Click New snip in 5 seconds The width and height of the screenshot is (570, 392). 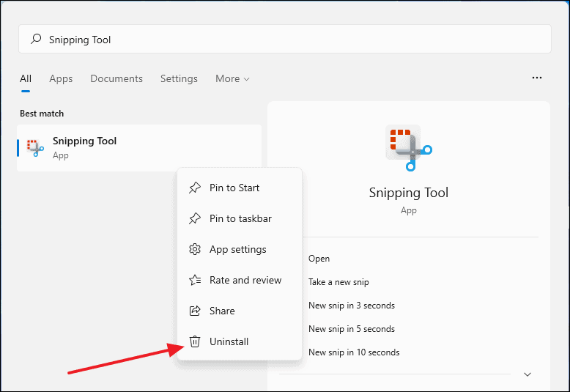pos(351,329)
